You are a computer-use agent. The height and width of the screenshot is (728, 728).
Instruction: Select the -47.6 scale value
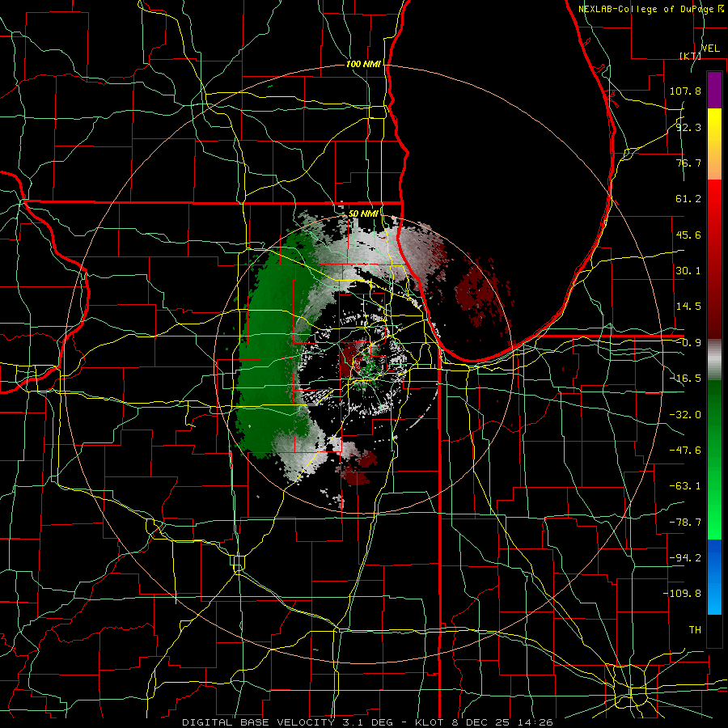point(685,451)
